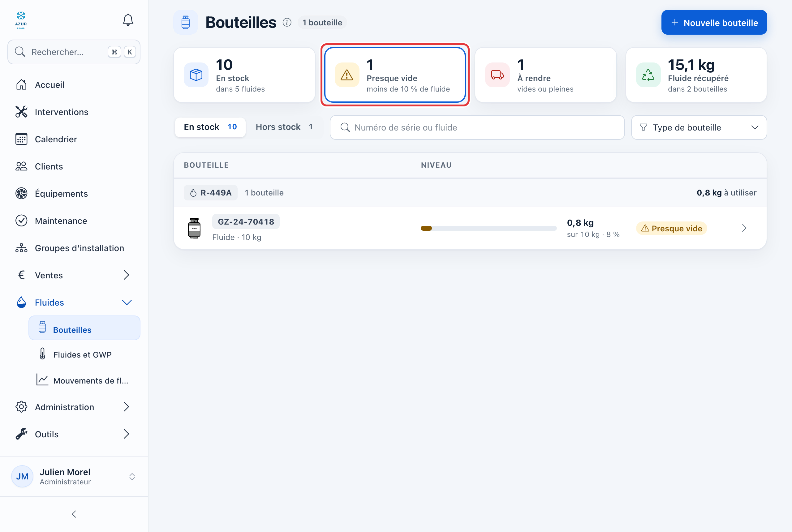792x532 pixels.
Task: Expand the Administration menu chevron
Action: click(127, 406)
